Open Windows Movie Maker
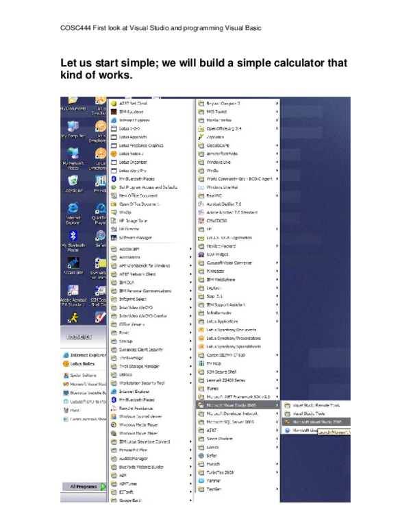 coord(134,433)
